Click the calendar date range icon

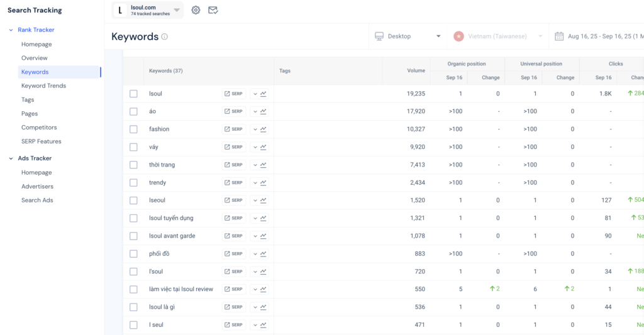tap(558, 36)
